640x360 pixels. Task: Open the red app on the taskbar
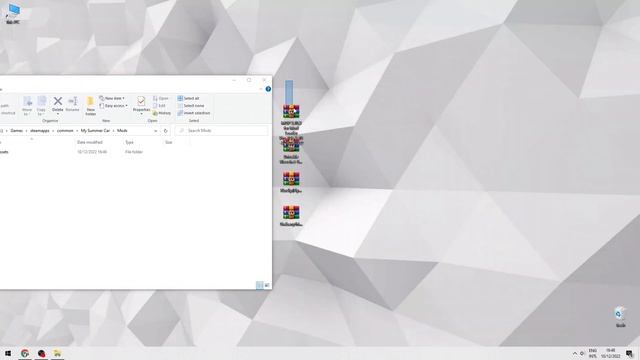point(41,353)
